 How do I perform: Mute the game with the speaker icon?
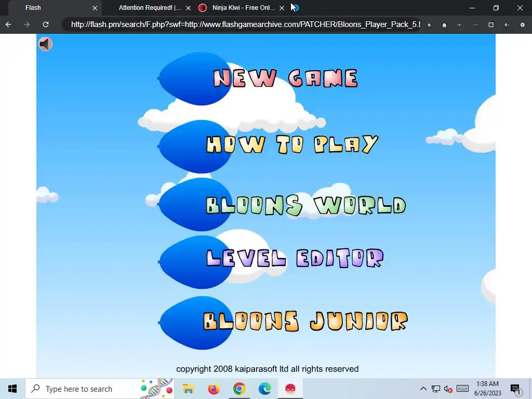pyautogui.click(x=45, y=44)
